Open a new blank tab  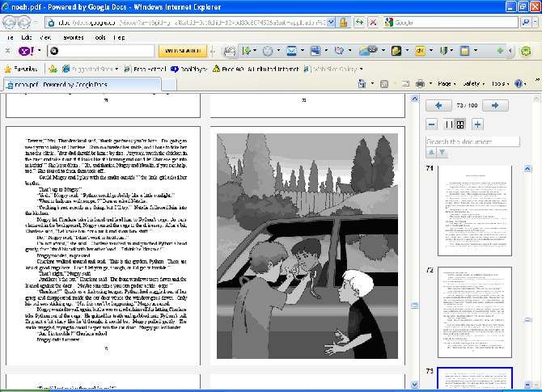(x=169, y=85)
